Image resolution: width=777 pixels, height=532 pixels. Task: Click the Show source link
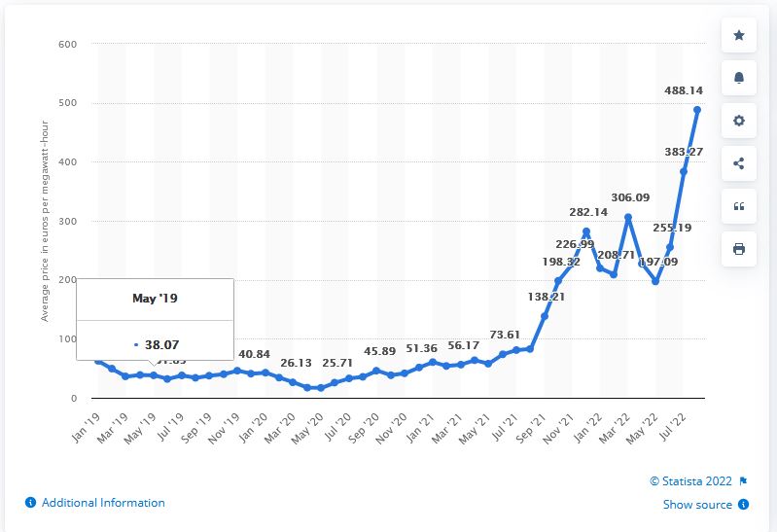click(x=697, y=505)
